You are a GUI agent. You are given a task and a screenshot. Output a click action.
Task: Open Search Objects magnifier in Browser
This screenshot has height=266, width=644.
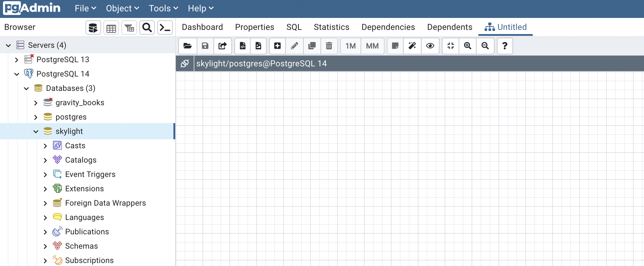coord(147,28)
